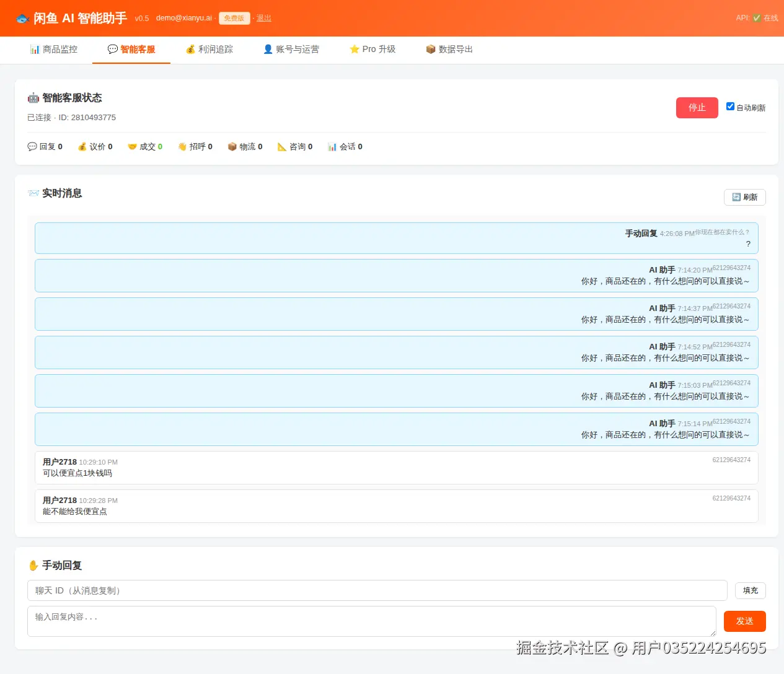Toggle the 自动刷新 checkbox
784x674 pixels.
pyautogui.click(x=730, y=107)
